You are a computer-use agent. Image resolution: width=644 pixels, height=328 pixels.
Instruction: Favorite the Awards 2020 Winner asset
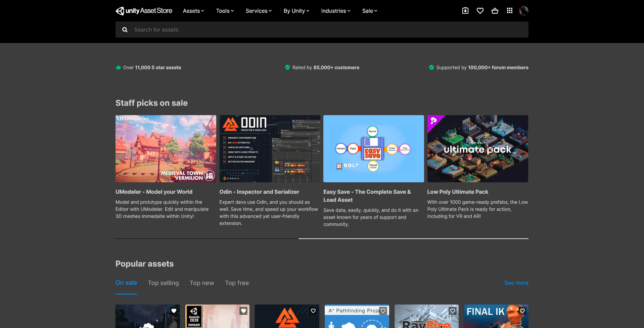(x=243, y=311)
